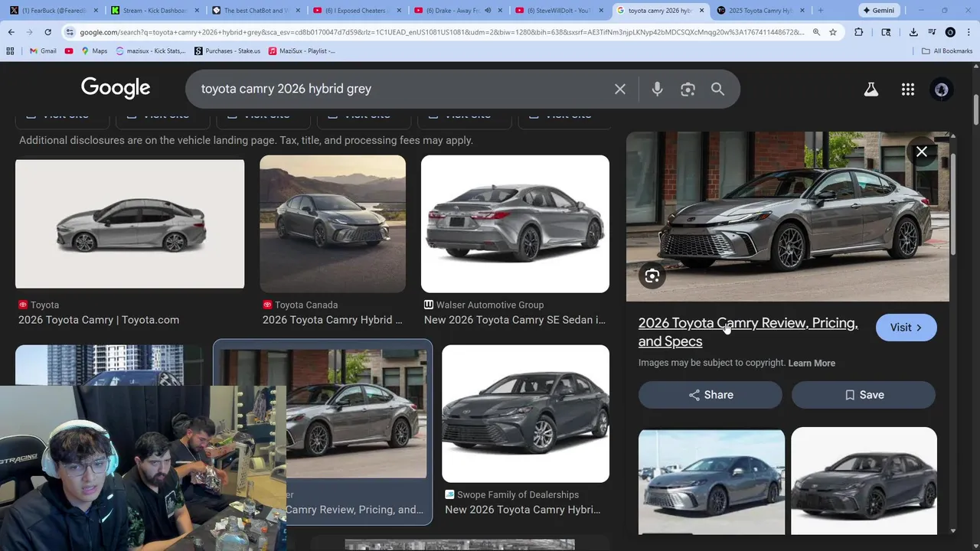Open the Extensions puzzle icon

[x=858, y=32]
